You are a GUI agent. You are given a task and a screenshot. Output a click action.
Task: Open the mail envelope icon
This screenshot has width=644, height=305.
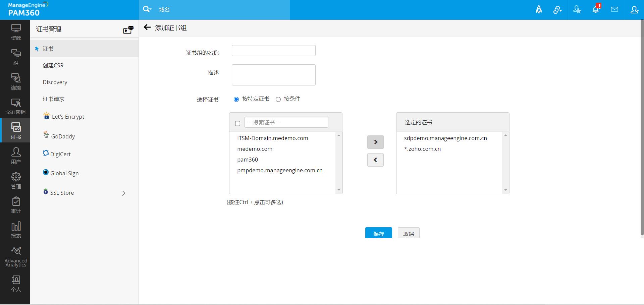pyautogui.click(x=614, y=9)
